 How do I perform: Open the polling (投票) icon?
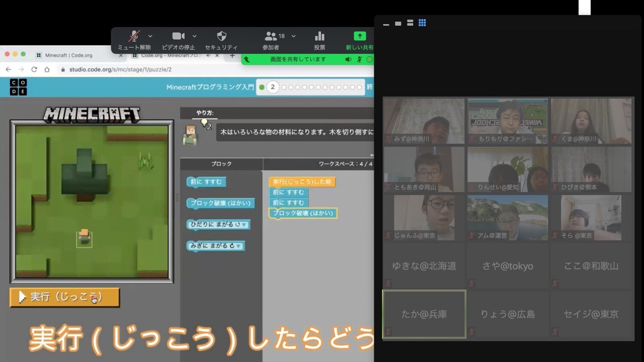point(319,36)
